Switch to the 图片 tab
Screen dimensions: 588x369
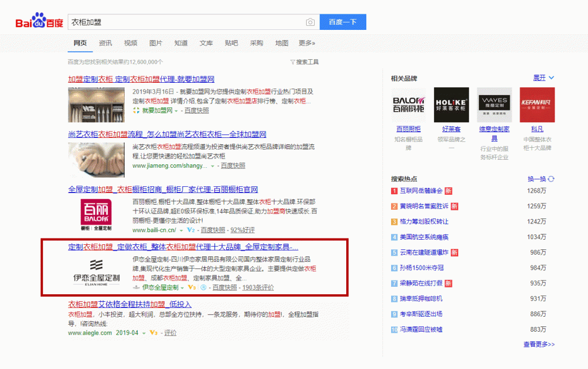156,43
